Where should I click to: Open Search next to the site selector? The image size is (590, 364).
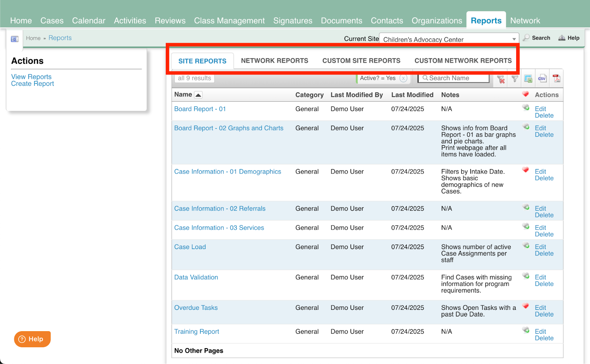[x=537, y=38]
